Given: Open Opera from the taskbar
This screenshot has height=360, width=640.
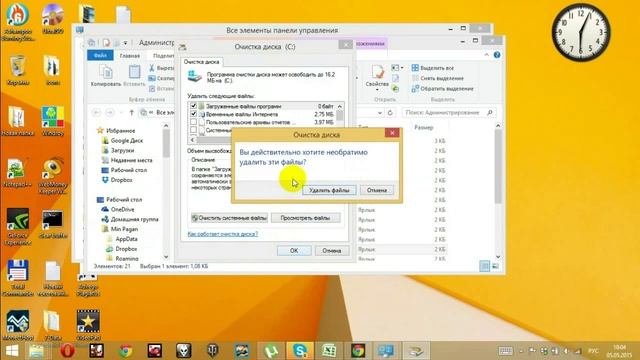Looking at the screenshot, I should pos(68,351).
